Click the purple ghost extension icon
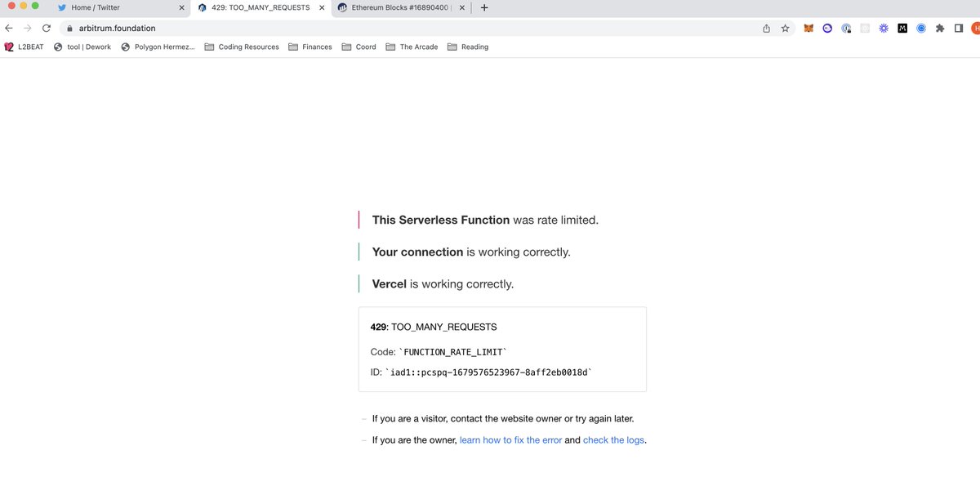 click(827, 28)
